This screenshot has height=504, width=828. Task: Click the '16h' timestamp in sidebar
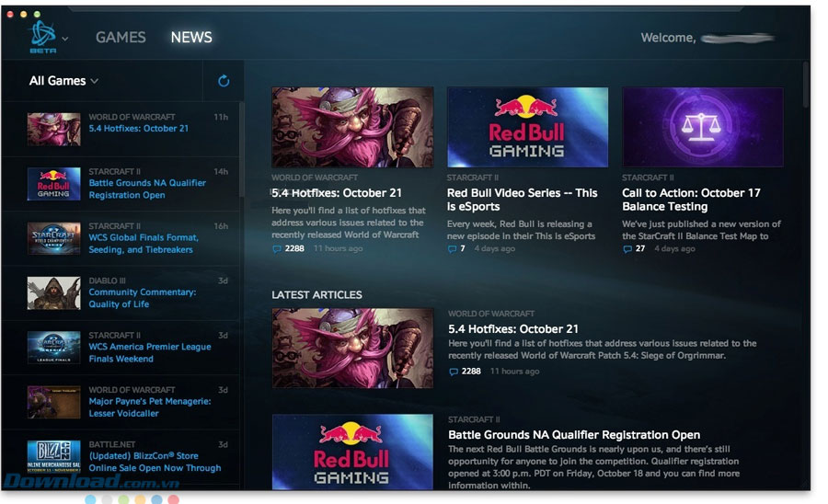pos(221,226)
